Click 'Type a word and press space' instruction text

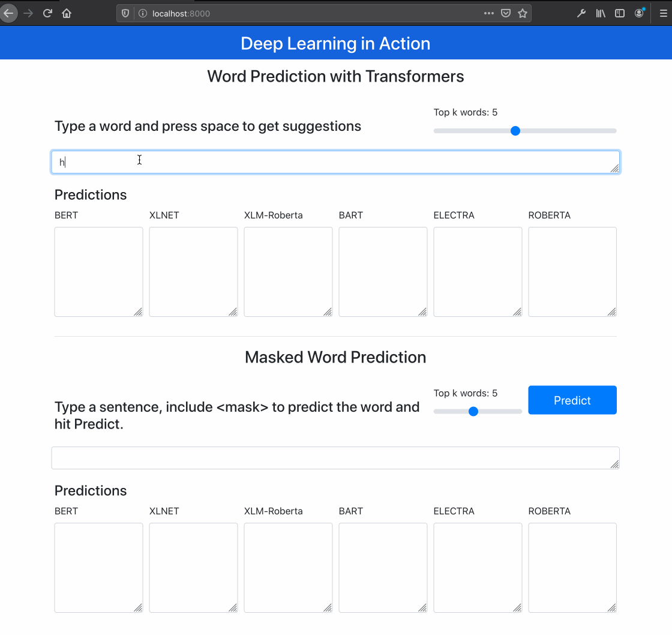(208, 126)
